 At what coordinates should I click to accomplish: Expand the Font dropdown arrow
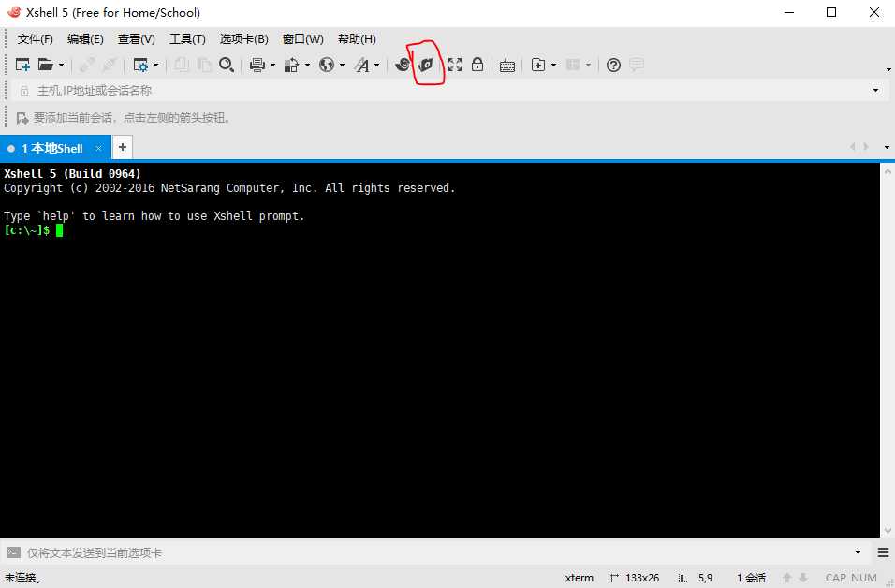(376, 66)
